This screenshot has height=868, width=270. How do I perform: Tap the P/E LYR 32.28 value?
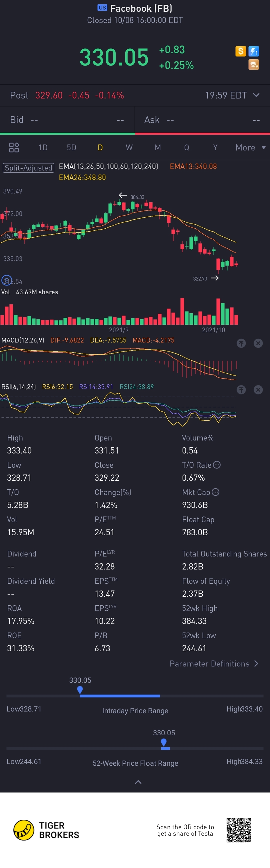coord(105,566)
